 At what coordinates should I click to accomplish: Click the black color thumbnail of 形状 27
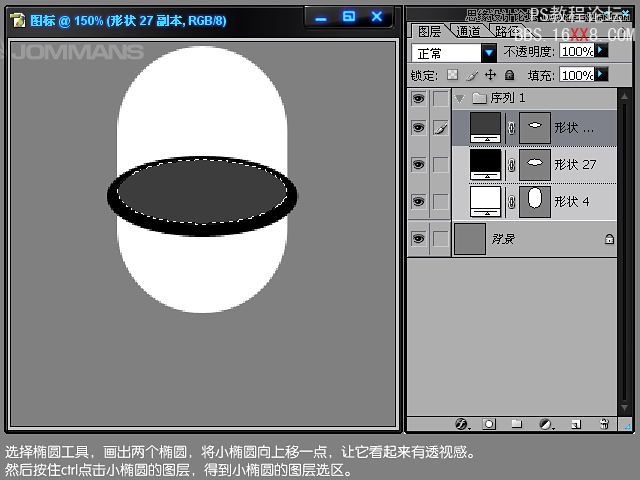pyautogui.click(x=485, y=163)
